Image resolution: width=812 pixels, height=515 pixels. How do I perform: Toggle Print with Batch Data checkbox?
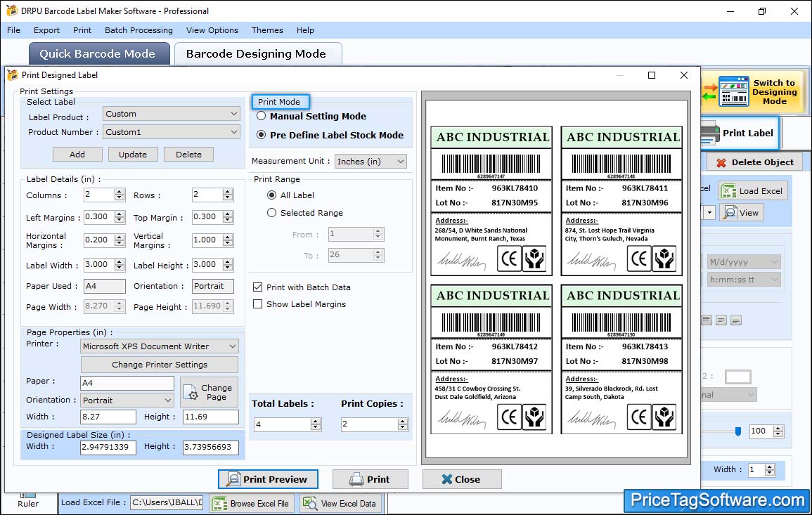(x=258, y=287)
